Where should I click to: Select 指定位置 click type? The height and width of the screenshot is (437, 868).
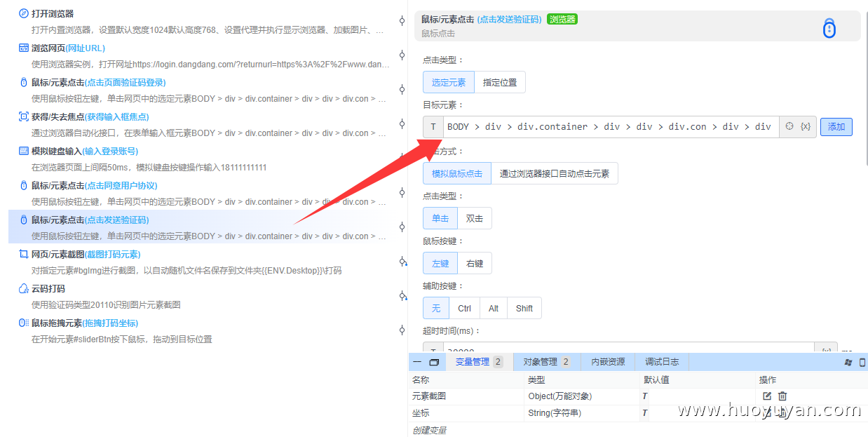coord(500,82)
